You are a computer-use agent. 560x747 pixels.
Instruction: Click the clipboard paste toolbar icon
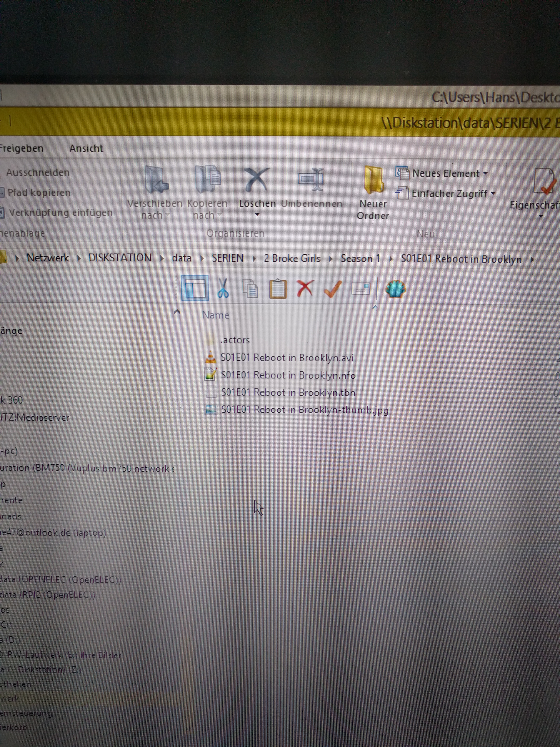(x=278, y=289)
